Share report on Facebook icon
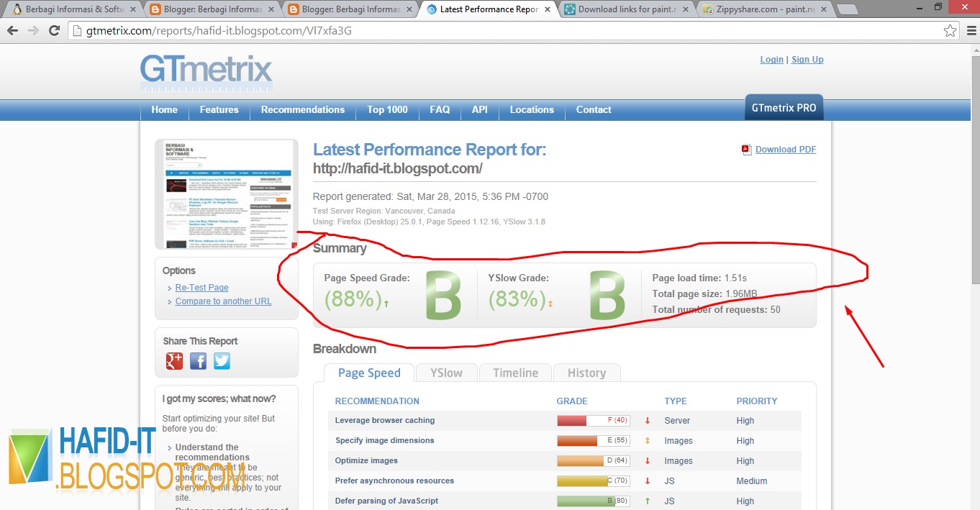The image size is (980, 510). point(198,360)
